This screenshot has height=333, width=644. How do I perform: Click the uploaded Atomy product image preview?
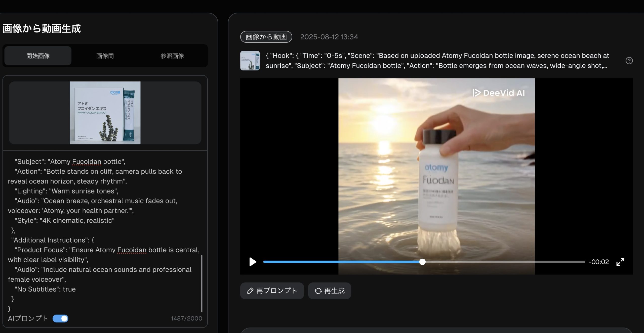pyautogui.click(x=105, y=113)
